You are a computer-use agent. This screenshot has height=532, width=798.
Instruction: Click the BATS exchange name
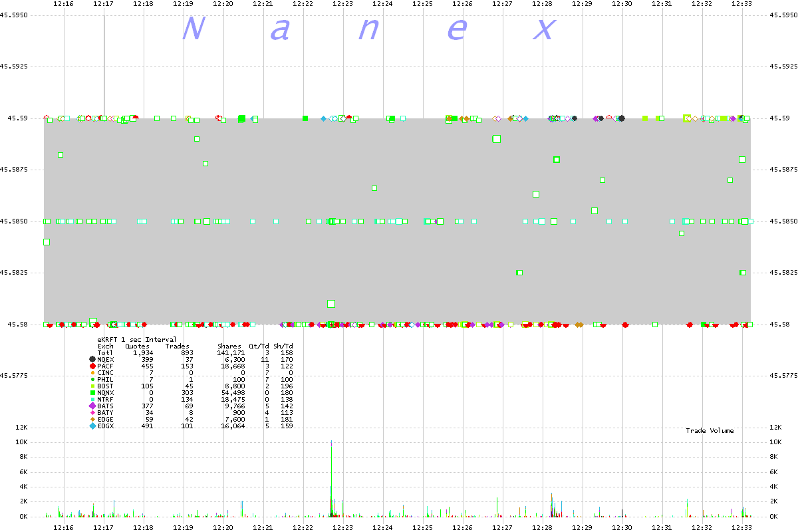click(105, 406)
